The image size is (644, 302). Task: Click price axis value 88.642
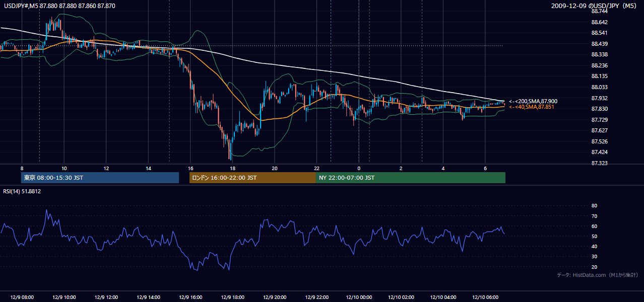pos(600,22)
